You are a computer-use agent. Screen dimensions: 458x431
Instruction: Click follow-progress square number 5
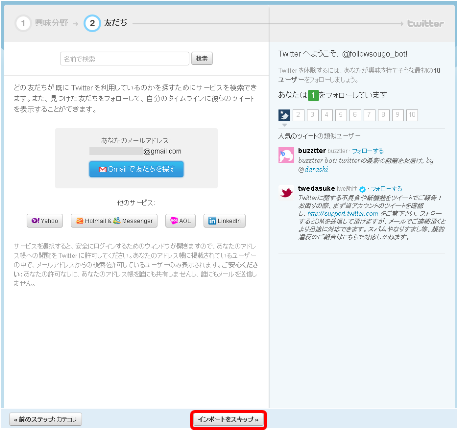(341, 115)
